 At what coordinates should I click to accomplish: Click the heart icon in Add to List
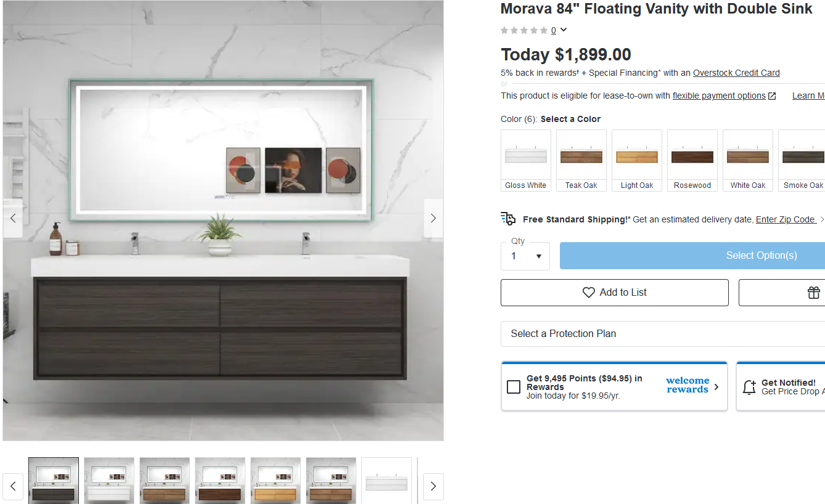[589, 293]
